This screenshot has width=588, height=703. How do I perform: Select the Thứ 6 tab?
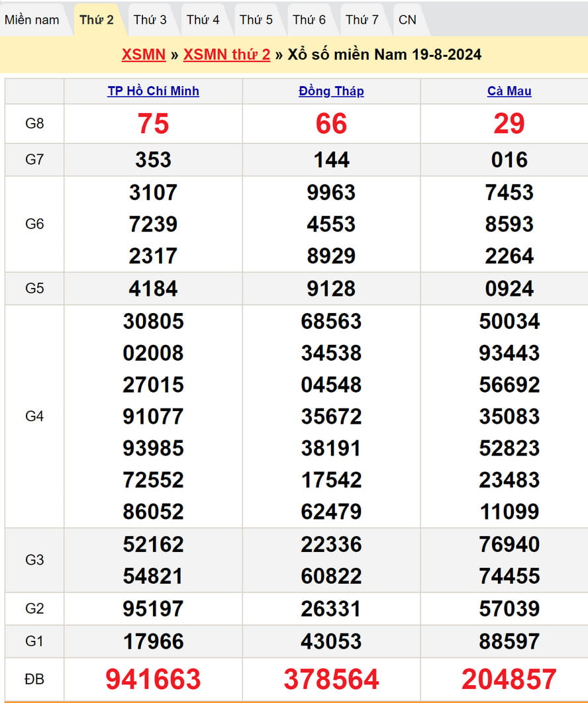click(x=309, y=20)
